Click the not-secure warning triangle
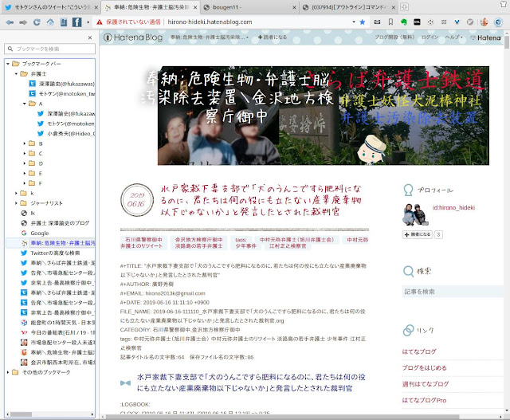Image resolution: width=510 pixels, height=420 pixels. click(x=99, y=22)
